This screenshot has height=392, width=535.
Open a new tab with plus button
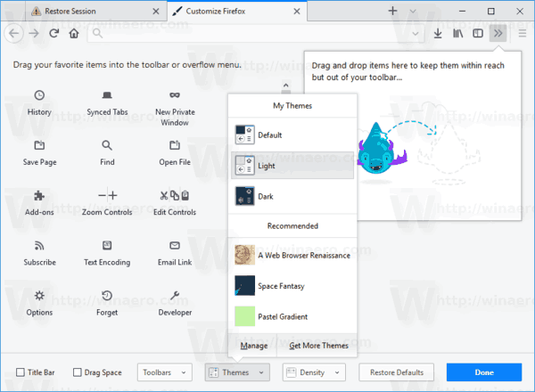point(392,11)
